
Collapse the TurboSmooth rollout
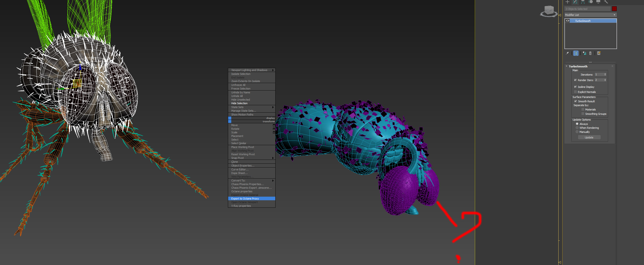(x=567, y=66)
